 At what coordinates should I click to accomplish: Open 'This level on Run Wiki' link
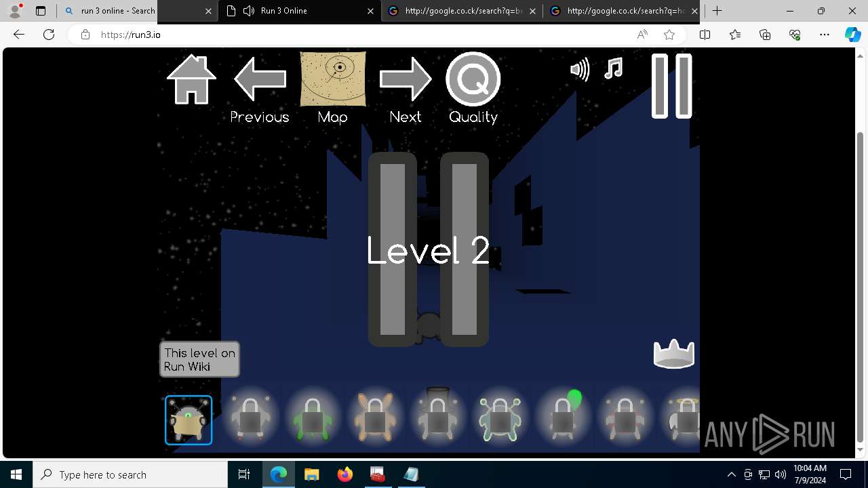click(199, 359)
